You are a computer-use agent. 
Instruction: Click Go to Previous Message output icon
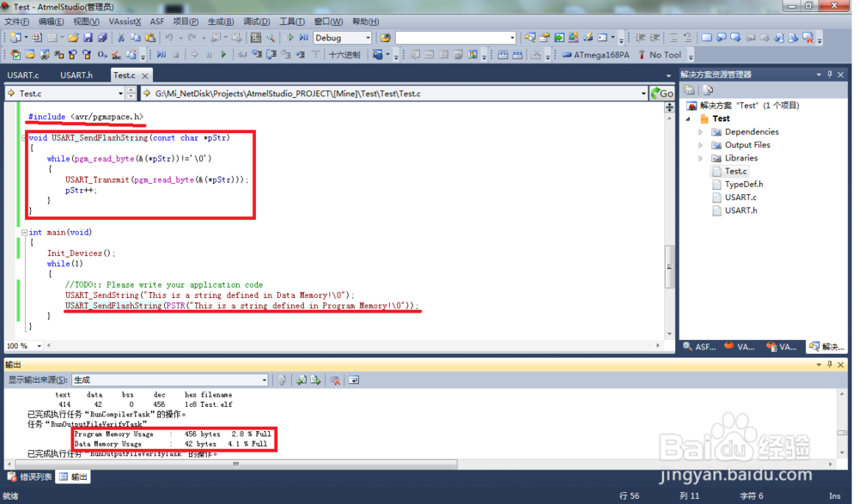coord(302,380)
